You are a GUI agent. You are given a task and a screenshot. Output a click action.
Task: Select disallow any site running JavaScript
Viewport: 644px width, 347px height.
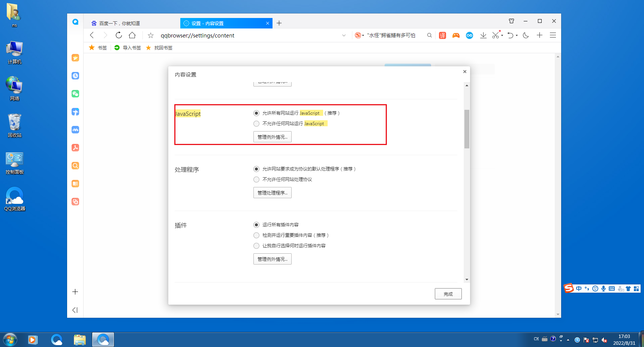point(256,124)
